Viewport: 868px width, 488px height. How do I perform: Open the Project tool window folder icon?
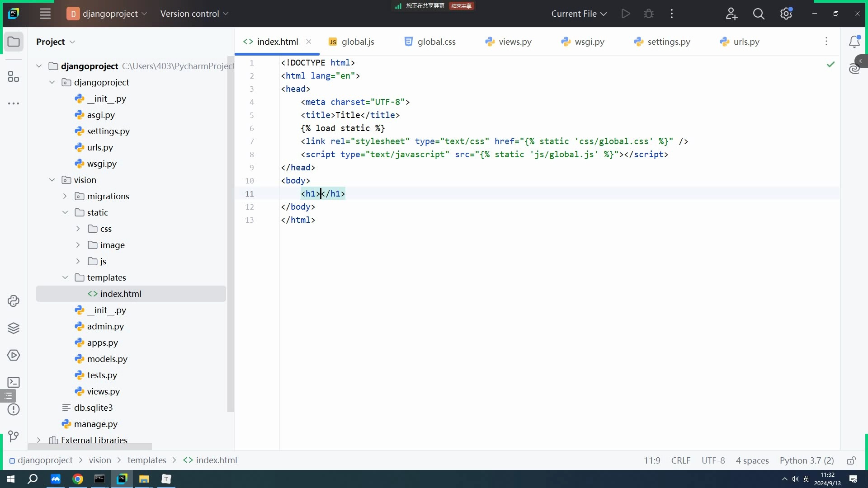(x=14, y=42)
